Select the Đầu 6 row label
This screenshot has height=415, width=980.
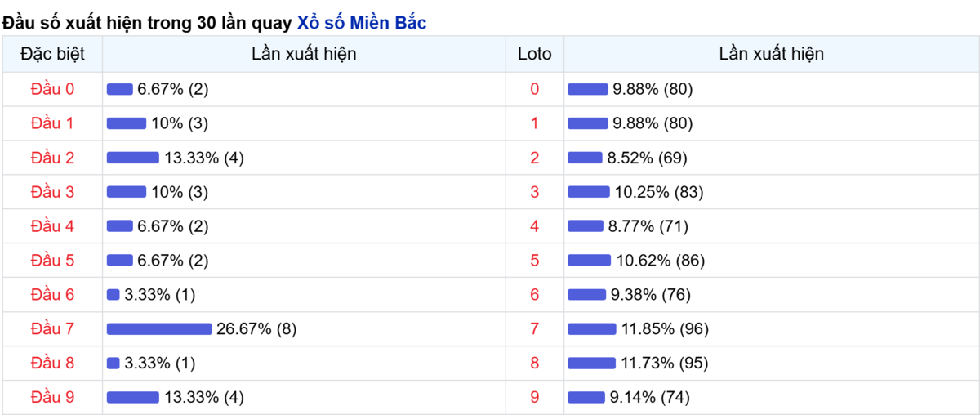click(52, 295)
